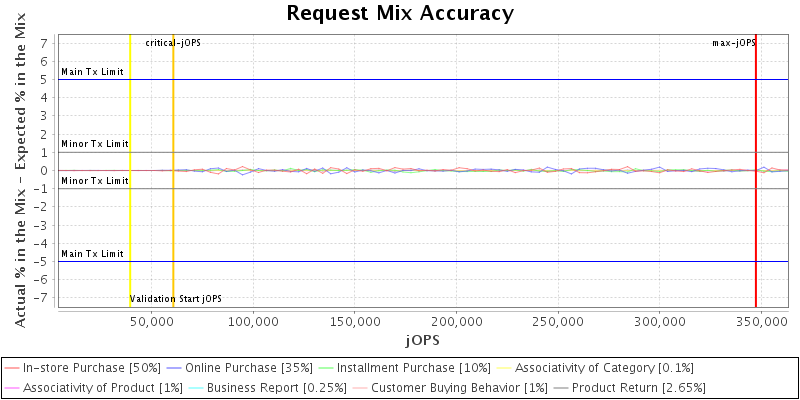Click the Validation Start jOPS label
This screenshot has height=400, width=800.
[x=176, y=299]
